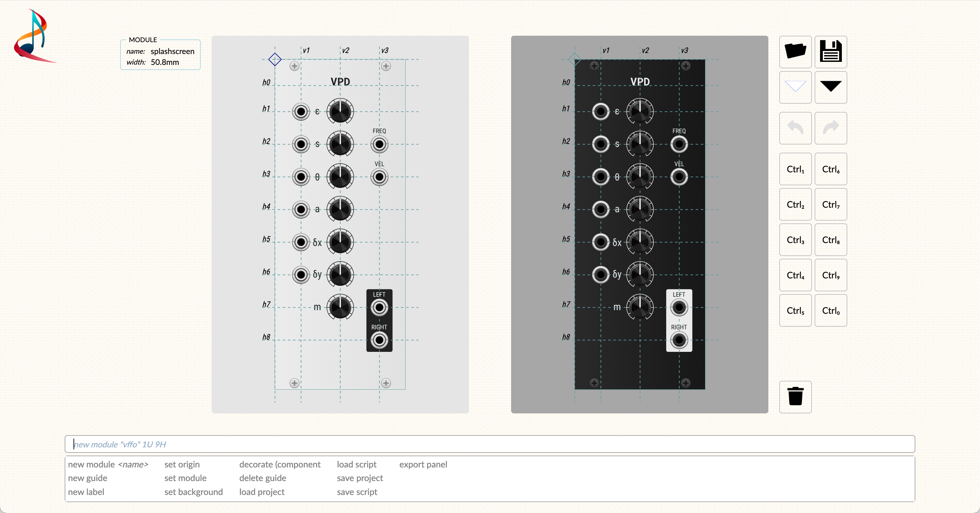Click the Ctrl₁ button

[x=795, y=169]
